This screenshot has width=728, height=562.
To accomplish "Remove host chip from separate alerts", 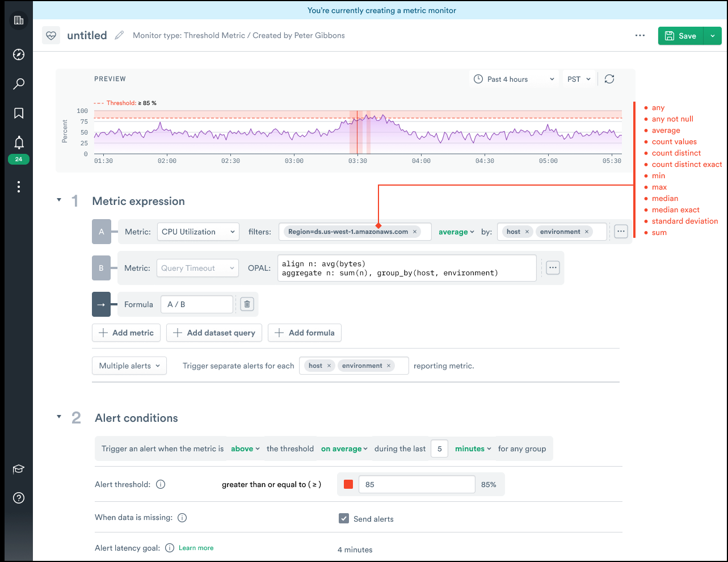I will click(329, 366).
